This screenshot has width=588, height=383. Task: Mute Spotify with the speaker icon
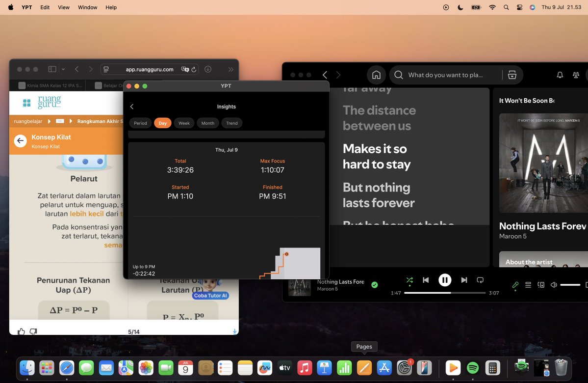(x=554, y=285)
